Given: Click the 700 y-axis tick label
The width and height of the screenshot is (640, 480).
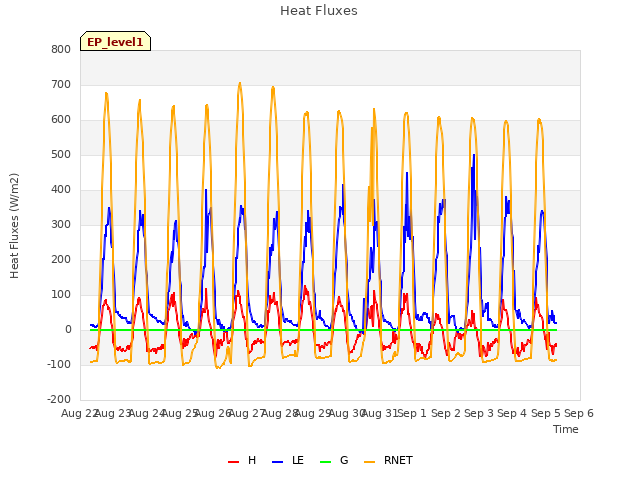Looking at the screenshot, I should click(61, 84).
